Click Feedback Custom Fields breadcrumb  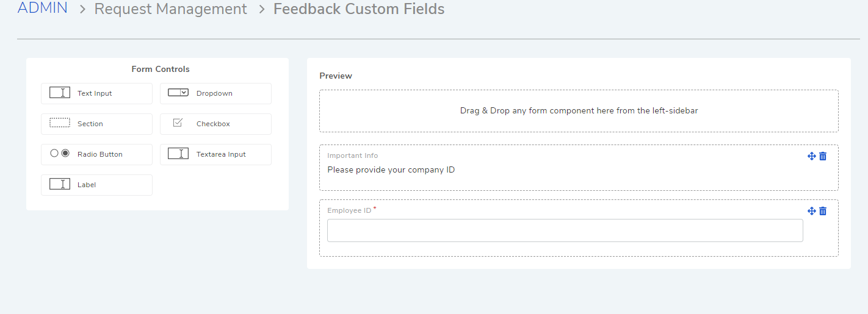(359, 9)
